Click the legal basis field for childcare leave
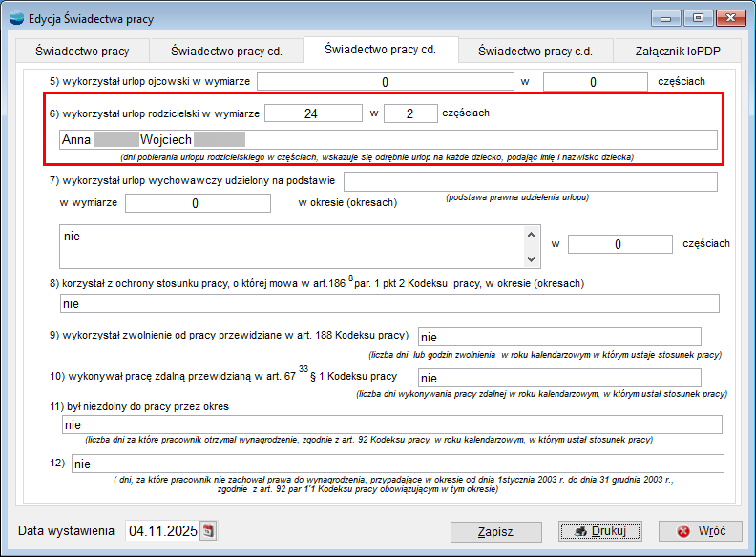The height and width of the screenshot is (557, 756). click(x=530, y=181)
